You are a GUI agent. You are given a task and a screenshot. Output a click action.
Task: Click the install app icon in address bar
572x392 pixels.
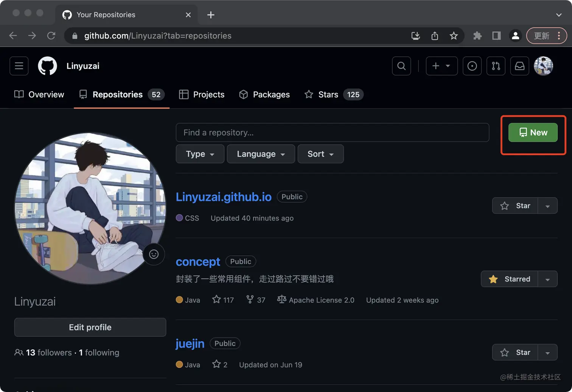(x=416, y=36)
